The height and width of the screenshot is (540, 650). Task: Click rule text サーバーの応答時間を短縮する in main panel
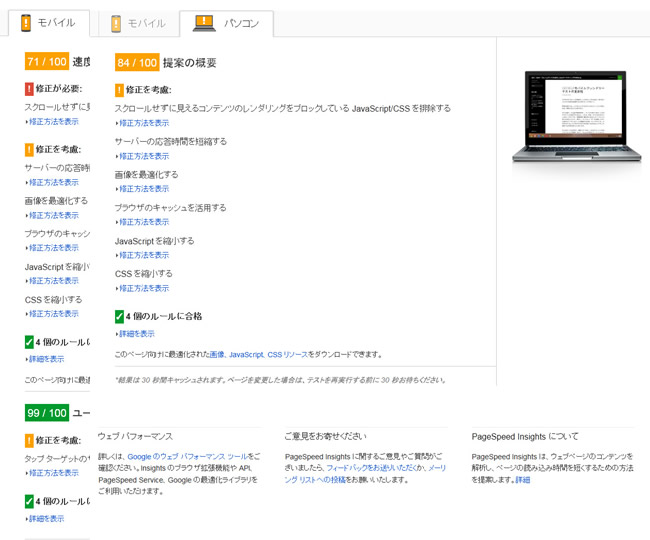tap(171, 142)
